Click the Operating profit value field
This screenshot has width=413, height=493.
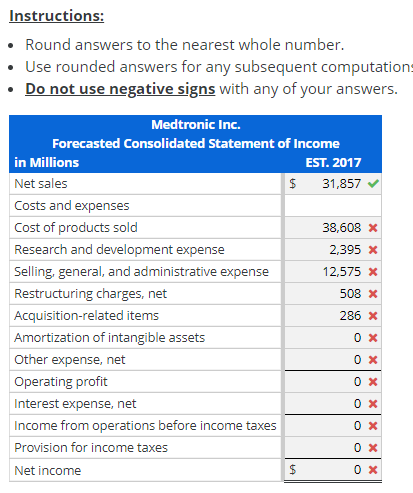pyautogui.click(x=333, y=382)
